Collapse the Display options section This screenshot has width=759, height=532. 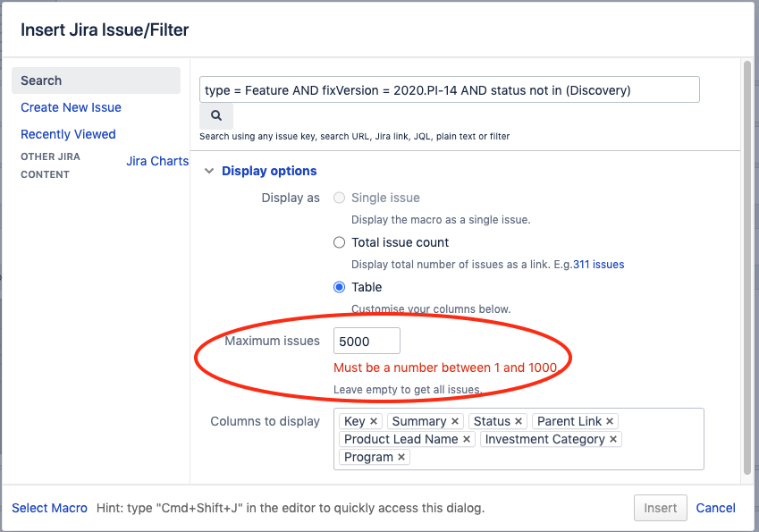pyautogui.click(x=209, y=171)
